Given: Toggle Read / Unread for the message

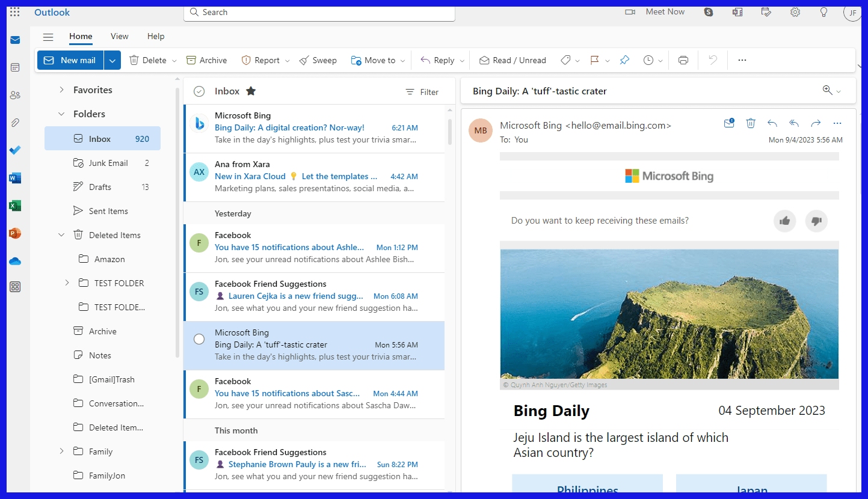Looking at the screenshot, I should pos(512,60).
